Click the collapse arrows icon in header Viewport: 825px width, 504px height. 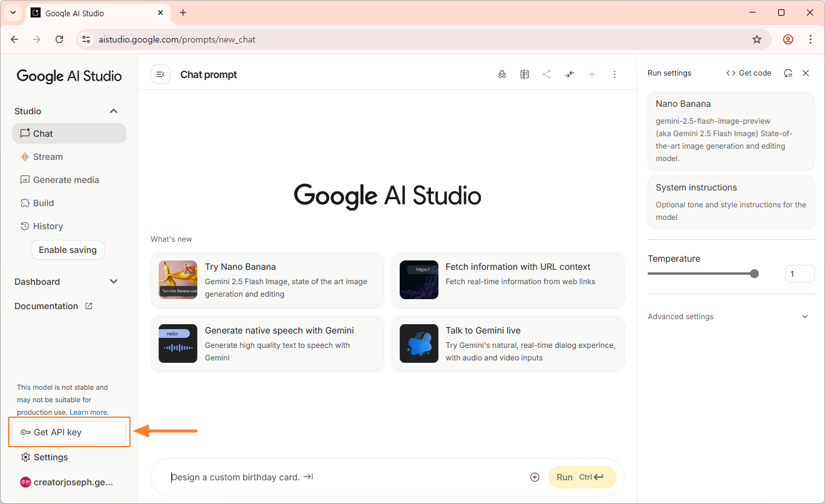click(x=570, y=74)
